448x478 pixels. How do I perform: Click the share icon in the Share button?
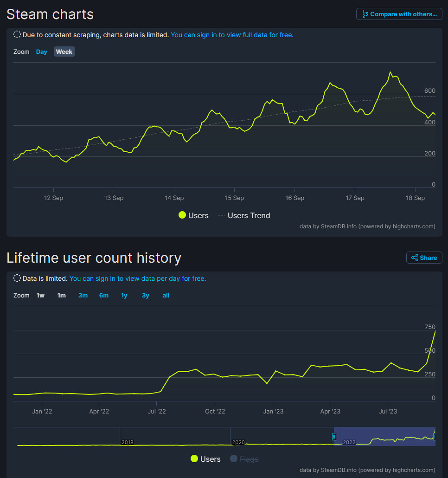tap(415, 258)
